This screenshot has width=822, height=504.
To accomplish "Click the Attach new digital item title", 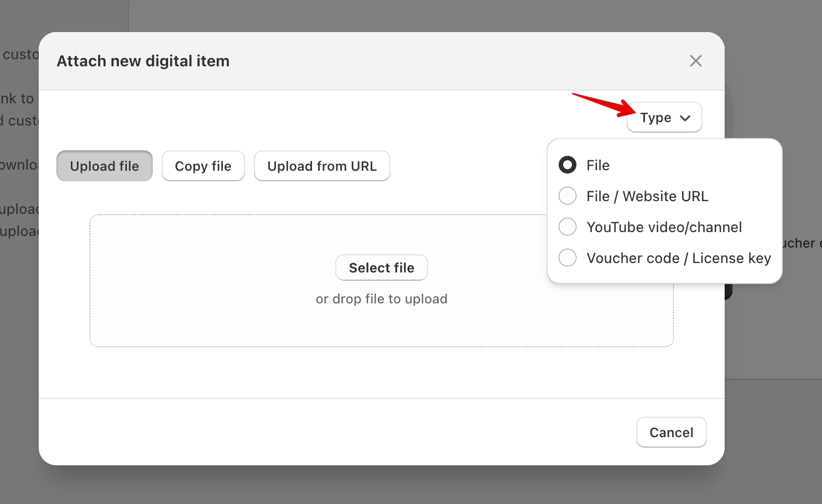I will (143, 61).
